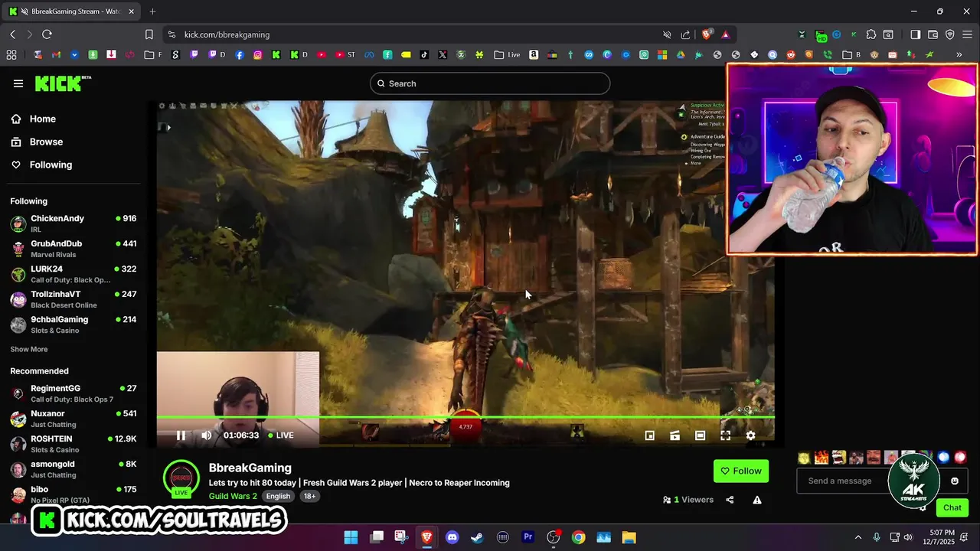The height and width of the screenshot is (551, 980).
Task: Pick the fire emote in chat
Action: pyautogui.click(x=822, y=458)
